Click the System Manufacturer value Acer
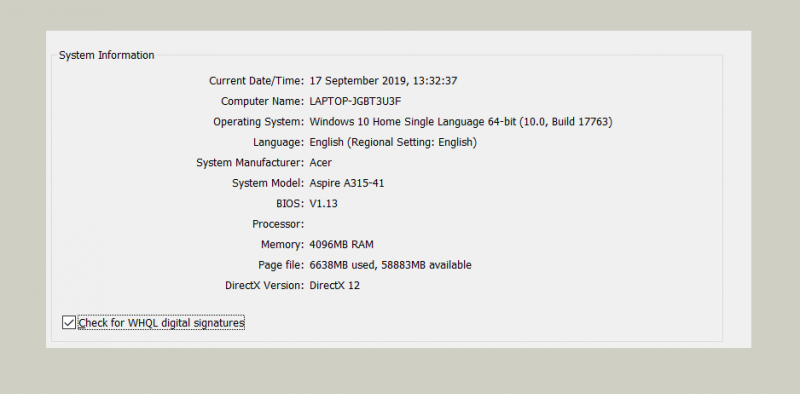The image size is (800, 394). [x=320, y=163]
